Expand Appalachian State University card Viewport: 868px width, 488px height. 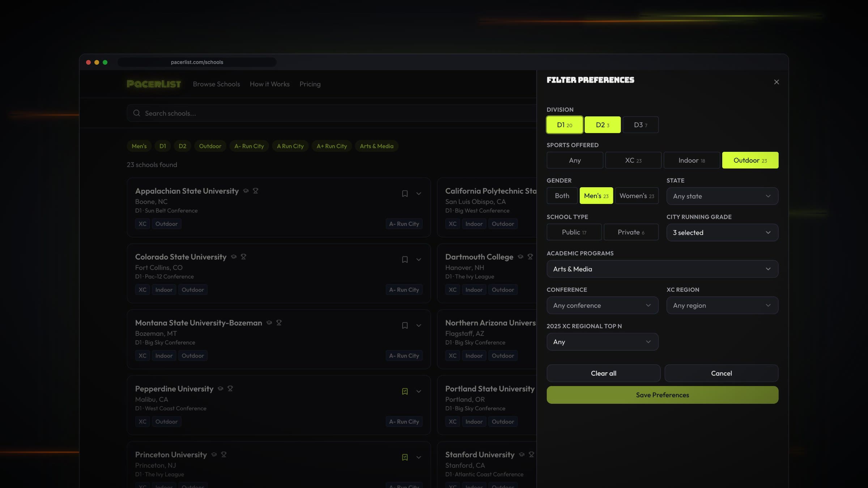(x=418, y=193)
